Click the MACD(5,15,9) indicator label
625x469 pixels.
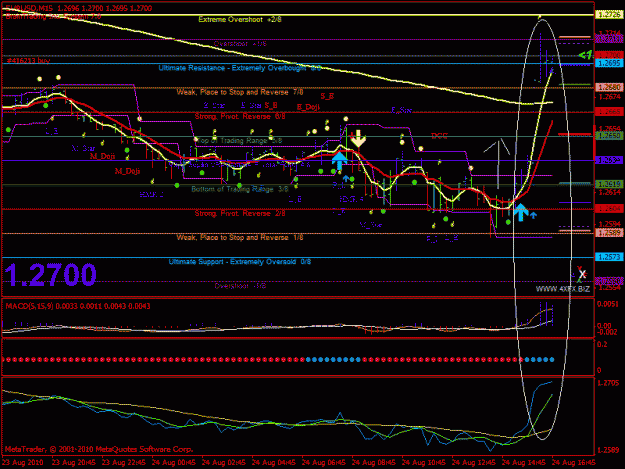point(78,306)
